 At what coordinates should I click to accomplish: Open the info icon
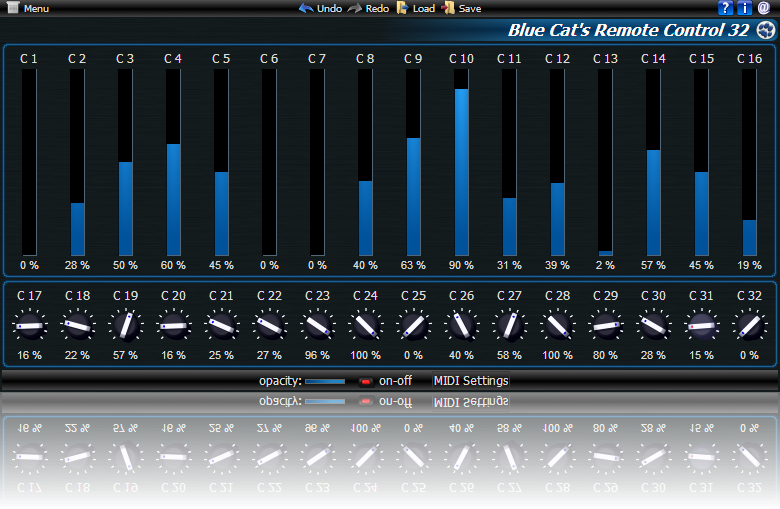point(744,8)
